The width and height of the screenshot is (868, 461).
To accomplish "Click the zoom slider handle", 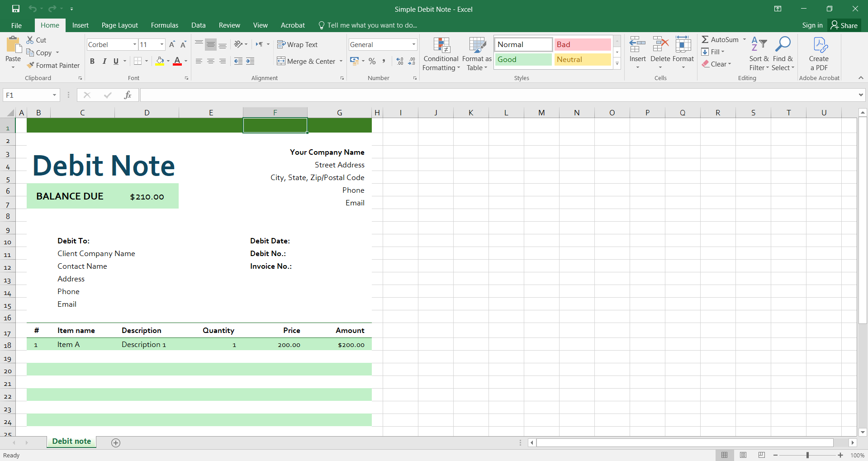I will point(807,455).
